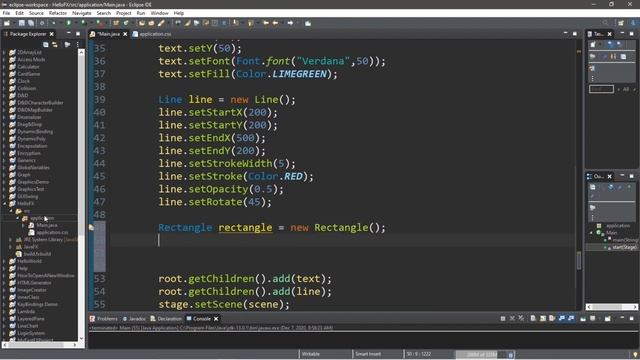Viewport: 640px width, 360px height.
Task: Open the Navigate menu
Action: point(82,13)
